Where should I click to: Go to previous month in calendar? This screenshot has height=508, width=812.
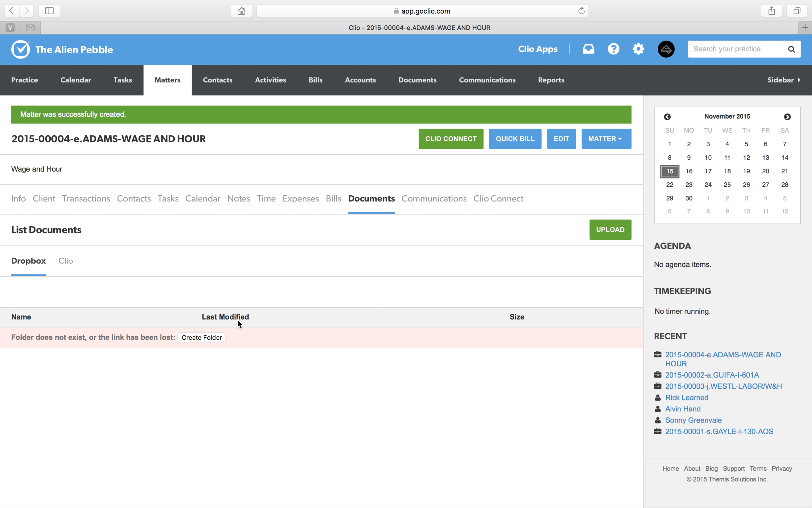667,117
